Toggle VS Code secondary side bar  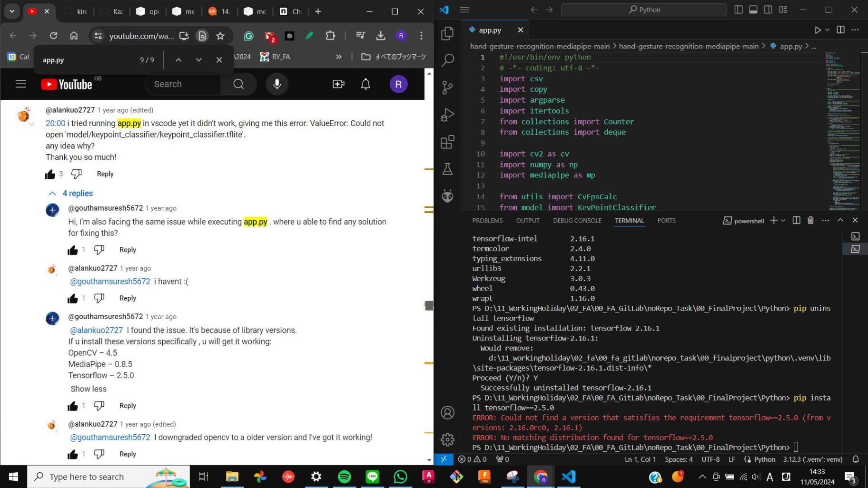point(768,10)
